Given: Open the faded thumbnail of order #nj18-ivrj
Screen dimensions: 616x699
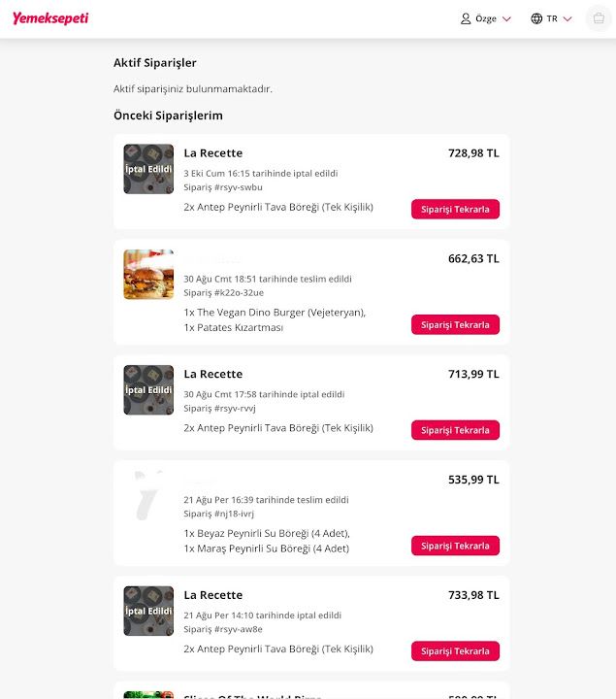Looking at the screenshot, I should pyautogui.click(x=148, y=495).
